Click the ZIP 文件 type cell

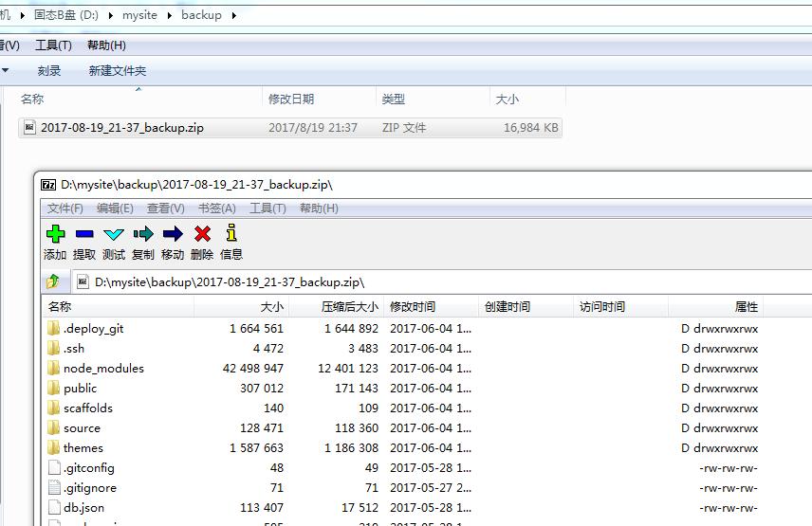pos(404,128)
